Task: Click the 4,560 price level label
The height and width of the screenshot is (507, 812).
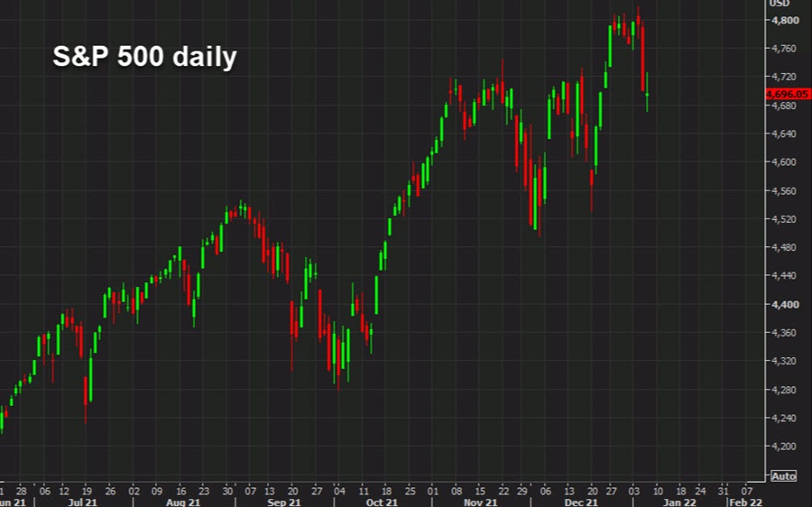Action: coord(785,191)
